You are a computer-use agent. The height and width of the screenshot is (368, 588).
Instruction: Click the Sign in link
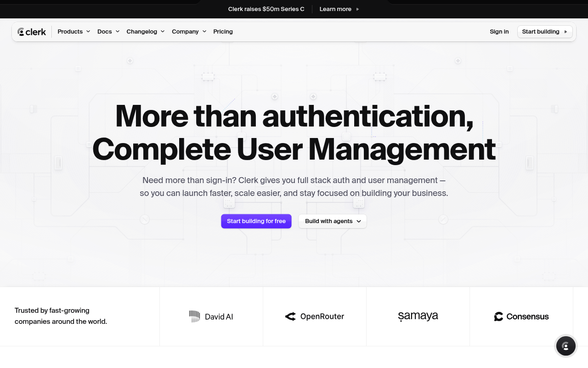pos(499,32)
